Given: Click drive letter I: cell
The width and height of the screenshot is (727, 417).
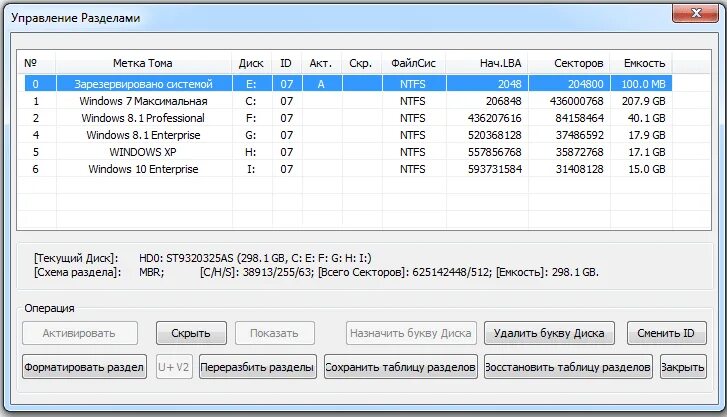Looking at the screenshot, I should pyautogui.click(x=251, y=169).
